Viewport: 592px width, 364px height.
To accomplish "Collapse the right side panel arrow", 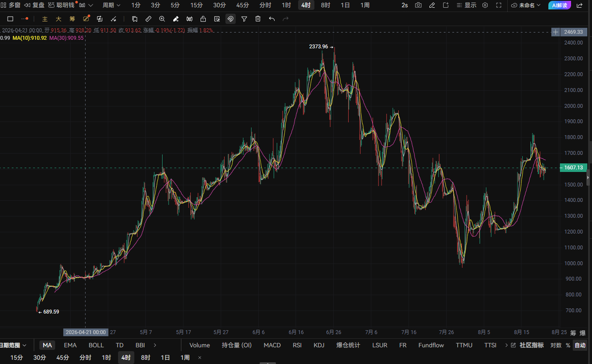I will [x=588, y=177].
